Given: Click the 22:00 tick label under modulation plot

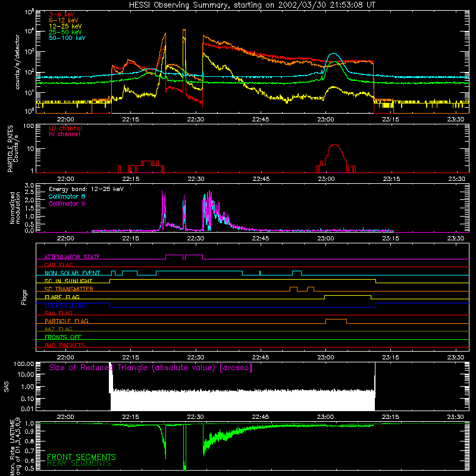Looking at the screenshot, I should coord(65,239).
